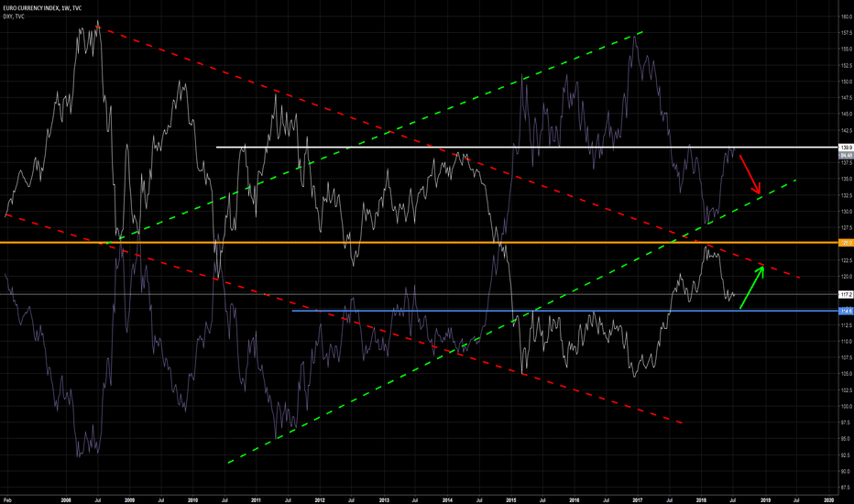Viewport: 854px width, 504px height.
Task: Click the 157.5 price axis value
Action: point(847,33)
